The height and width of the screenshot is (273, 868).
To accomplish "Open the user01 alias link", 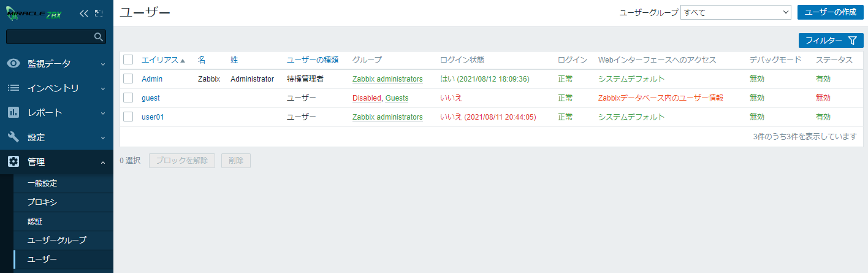I will (x=153, y=117).
